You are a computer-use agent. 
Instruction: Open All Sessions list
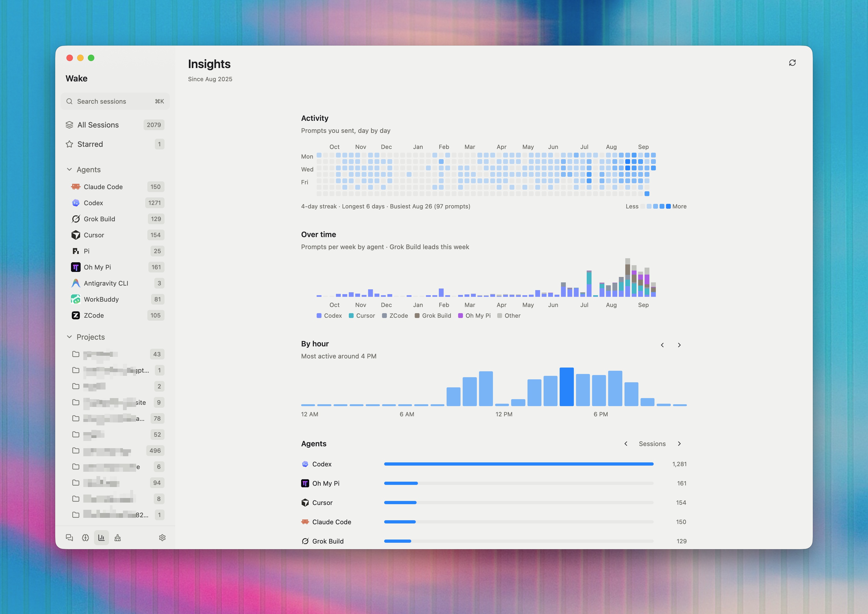click(x=115, y=125)
